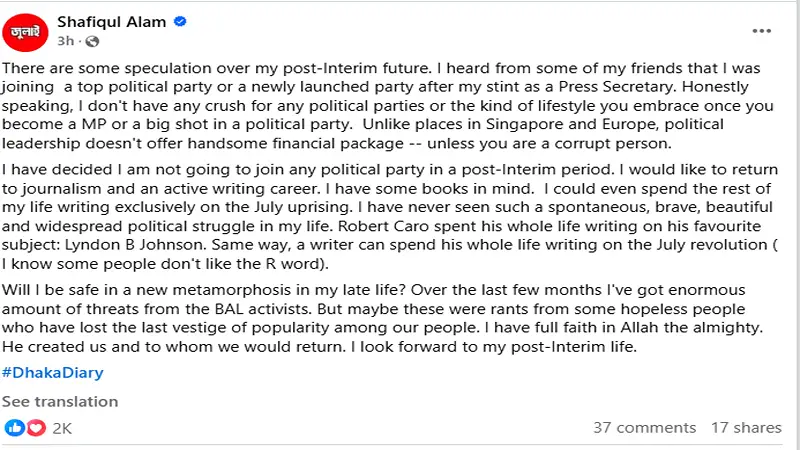Click the first paragraph about post-Interim speculation
Image resolution: width=800 pixels, height=450 pixels.
pos(388,106)
